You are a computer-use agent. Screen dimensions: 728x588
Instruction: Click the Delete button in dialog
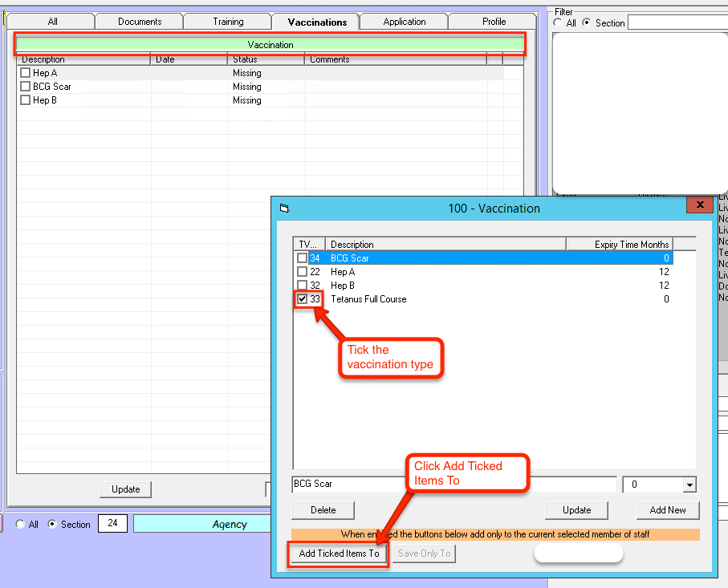[x=323, y=510]
